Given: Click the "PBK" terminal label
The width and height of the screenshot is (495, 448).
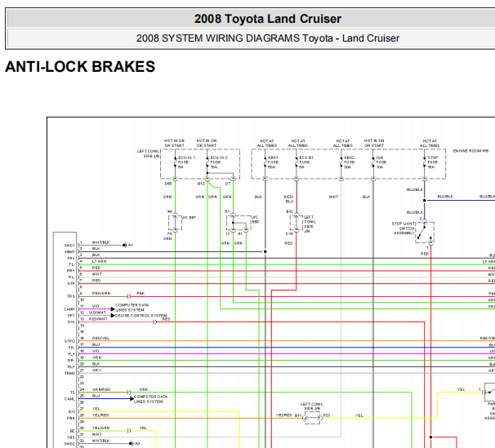Looking at the screenshot, I should tap(71, 418).
